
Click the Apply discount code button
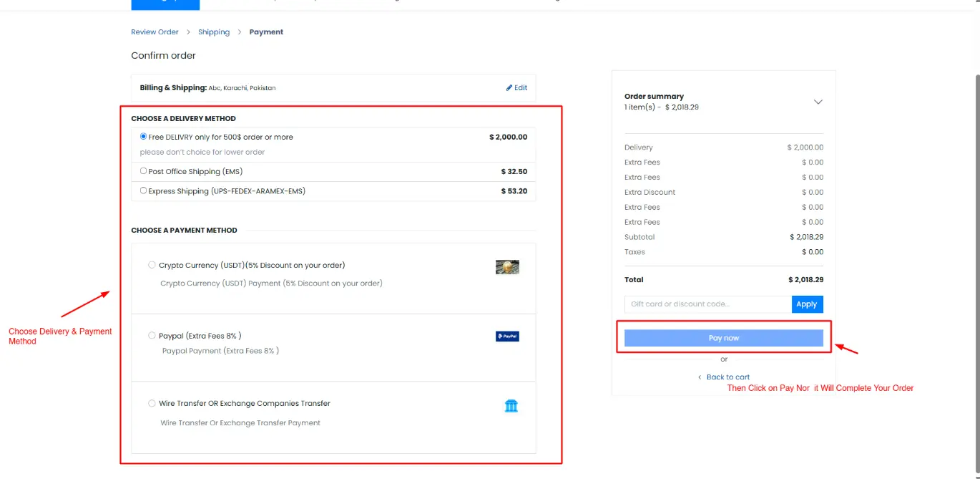pyautogui.click(x=807, y=304)
